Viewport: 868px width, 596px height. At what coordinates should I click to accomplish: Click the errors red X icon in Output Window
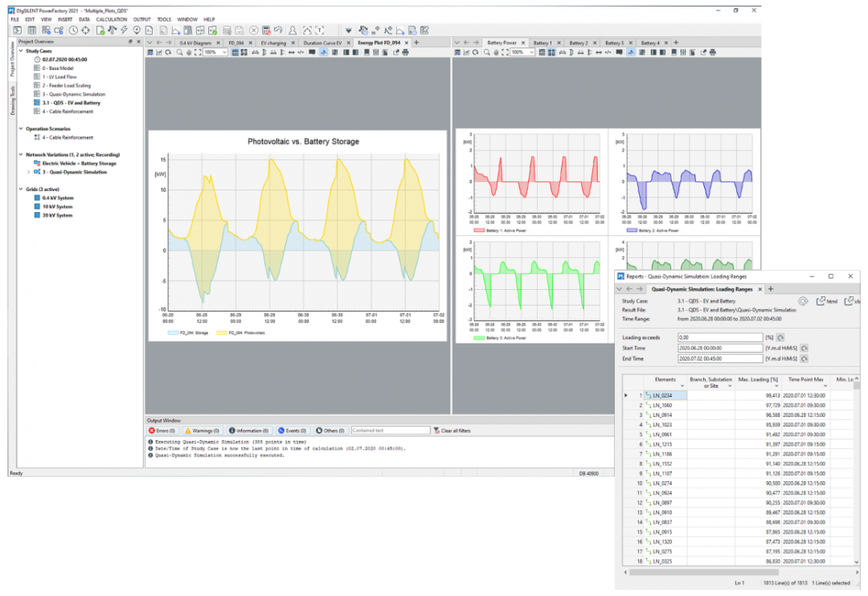click(x=152, y=431)
